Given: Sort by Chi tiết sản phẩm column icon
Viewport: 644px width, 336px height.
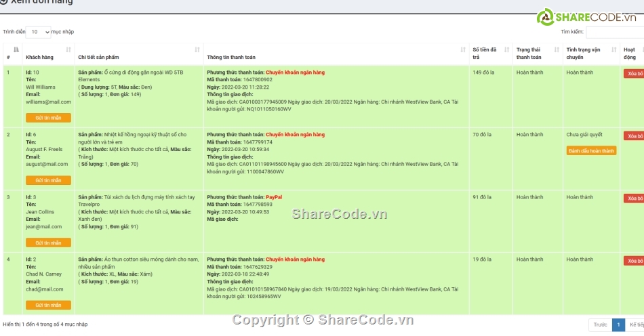Looking at the screenshot, I should tap(197, 49).
